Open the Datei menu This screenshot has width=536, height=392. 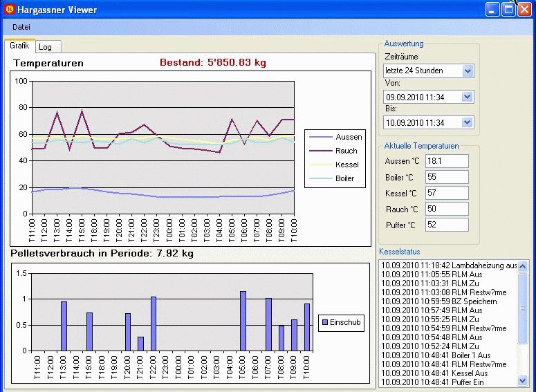tap(21, 26)
